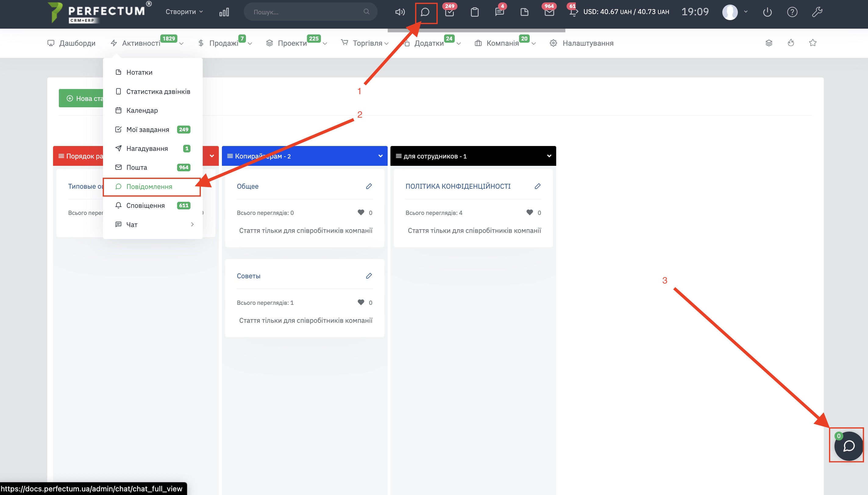The width and height of the screenshot is (868, 495).
Task: Expand Копирайтерам group dropdown arrow
Action: (x=380, y=156)
